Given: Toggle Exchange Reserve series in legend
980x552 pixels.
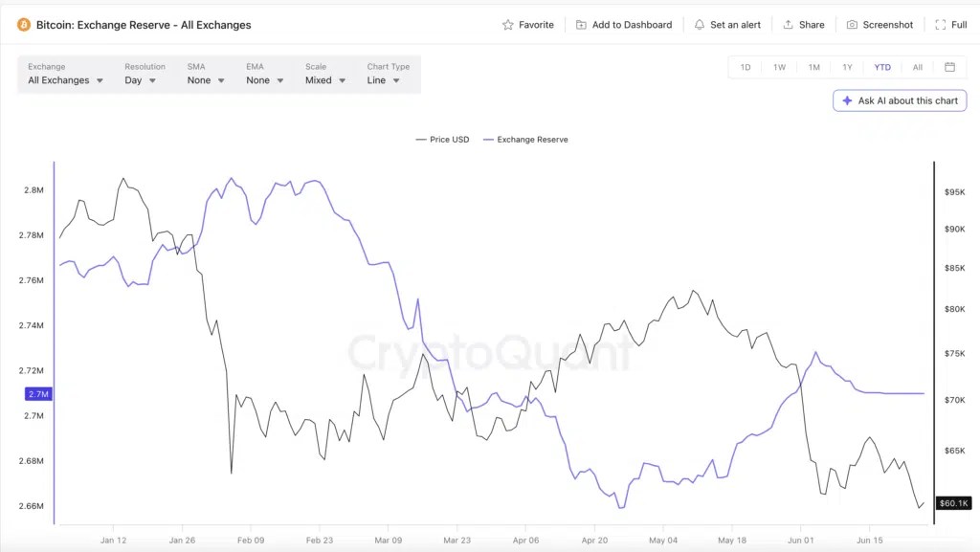Looking at the screenshot, I should [x=525, y=140].
